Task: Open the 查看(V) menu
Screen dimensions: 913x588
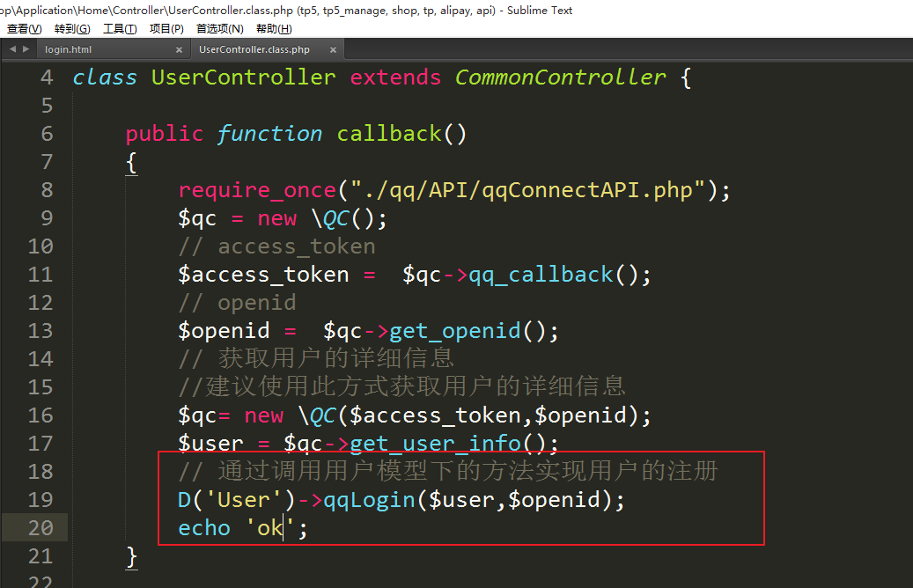Action: pos(24,29)
